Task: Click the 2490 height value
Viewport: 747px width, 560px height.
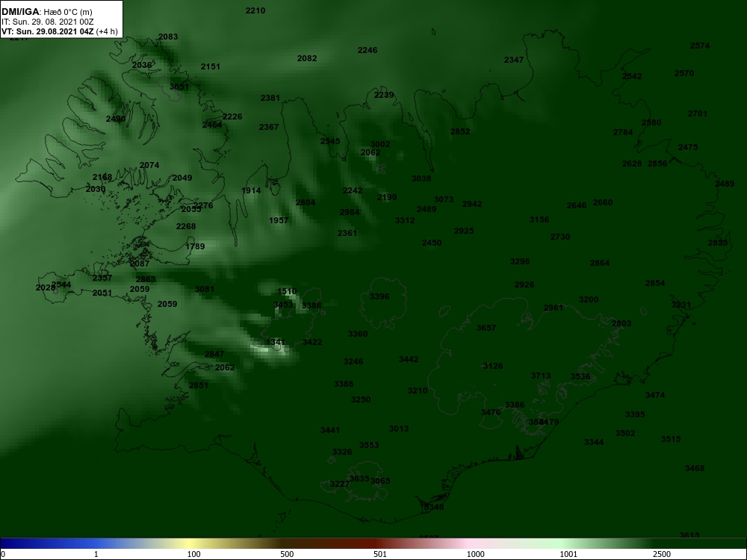Action: 116,119
